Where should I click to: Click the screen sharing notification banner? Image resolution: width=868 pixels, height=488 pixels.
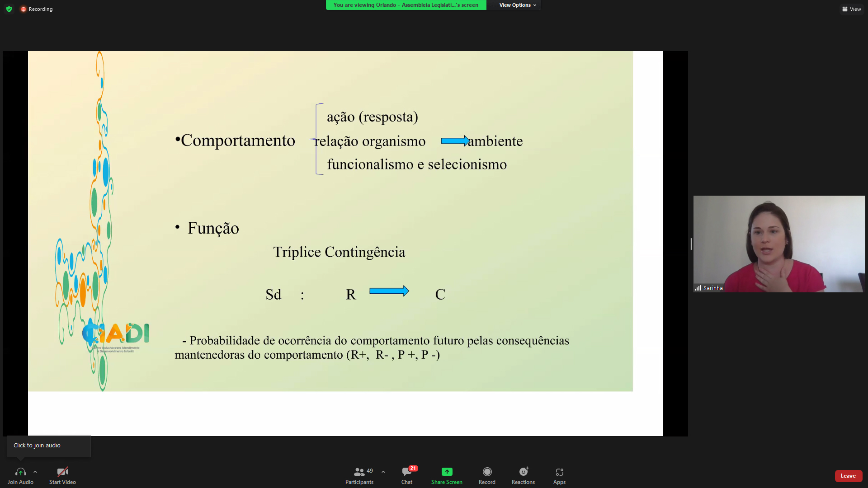click(406, 5)
